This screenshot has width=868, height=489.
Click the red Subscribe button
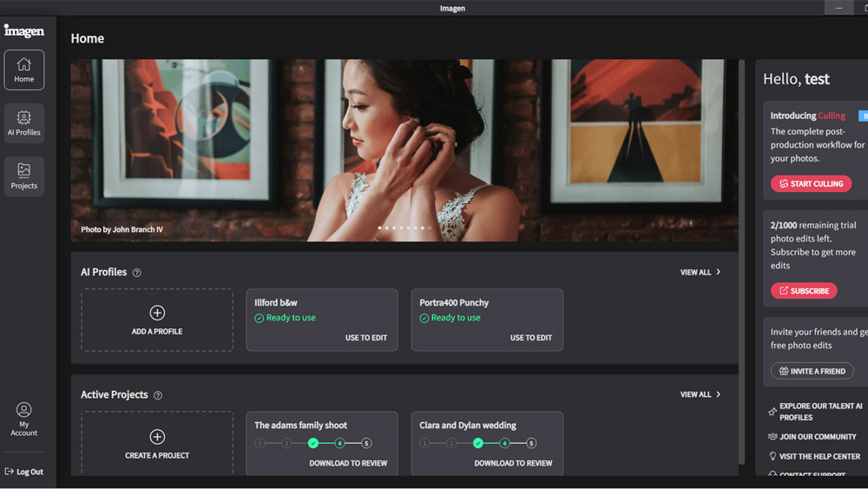click(x=804, y=291)
